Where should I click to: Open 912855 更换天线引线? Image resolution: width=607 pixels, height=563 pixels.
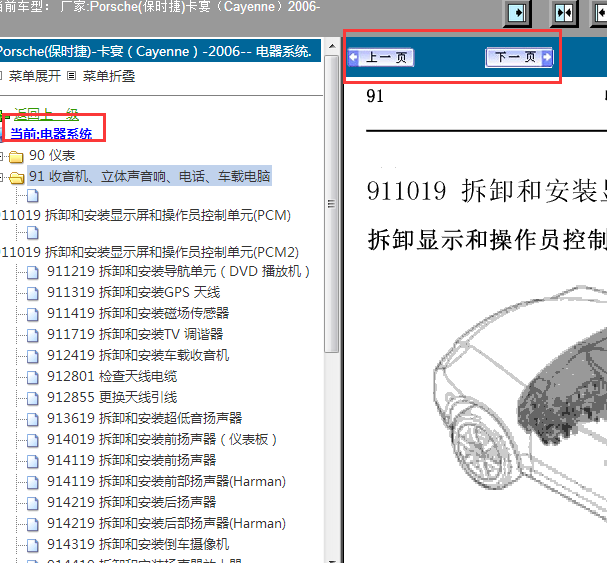pyautogui.click(x=112, y=397)
